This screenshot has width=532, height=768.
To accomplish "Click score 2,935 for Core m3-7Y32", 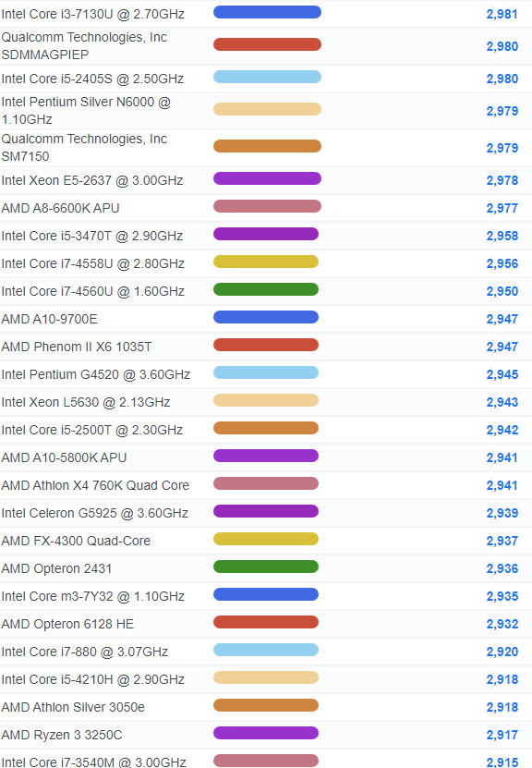I will point(502,596).
